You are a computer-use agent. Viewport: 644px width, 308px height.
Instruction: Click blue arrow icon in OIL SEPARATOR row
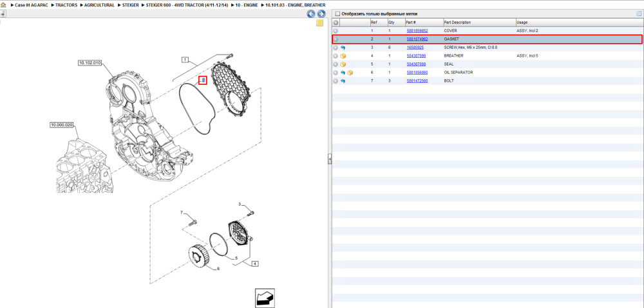(343, 73)
